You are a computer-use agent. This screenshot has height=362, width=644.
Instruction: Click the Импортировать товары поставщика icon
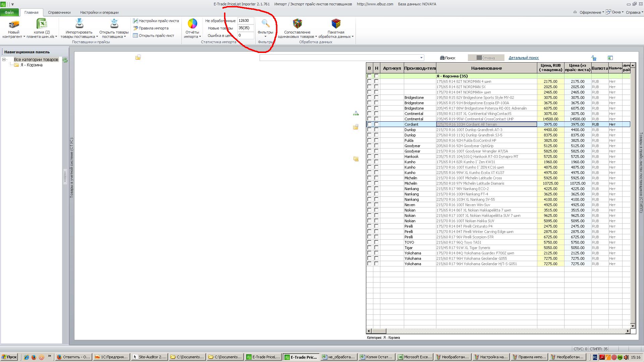point(79,23)
